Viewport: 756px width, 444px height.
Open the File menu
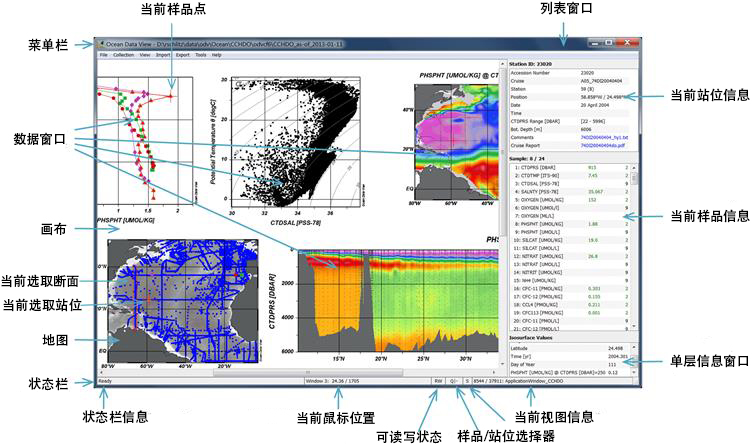[x=103, y=55]
